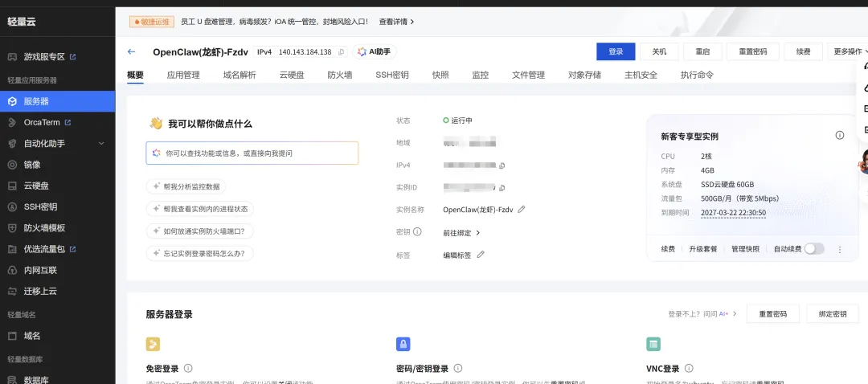Open the 快照 tab

coord(440,75)
